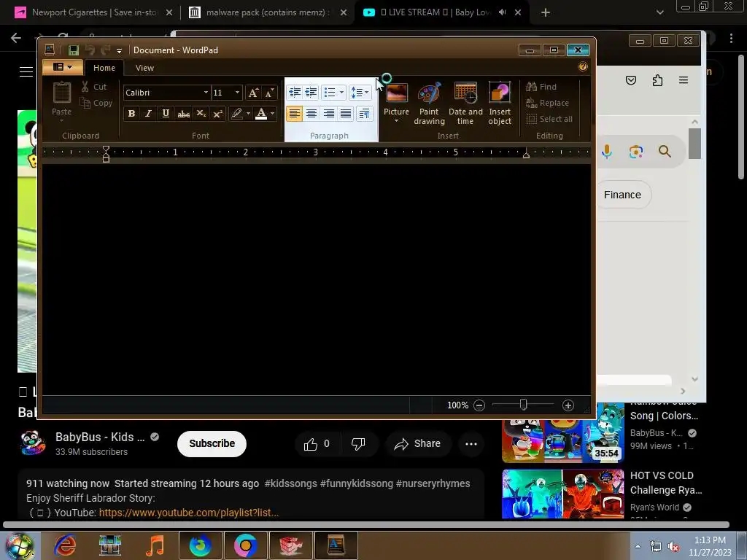747x560 pixels.
Task: Click the font color A button
Action: (261, 113)
